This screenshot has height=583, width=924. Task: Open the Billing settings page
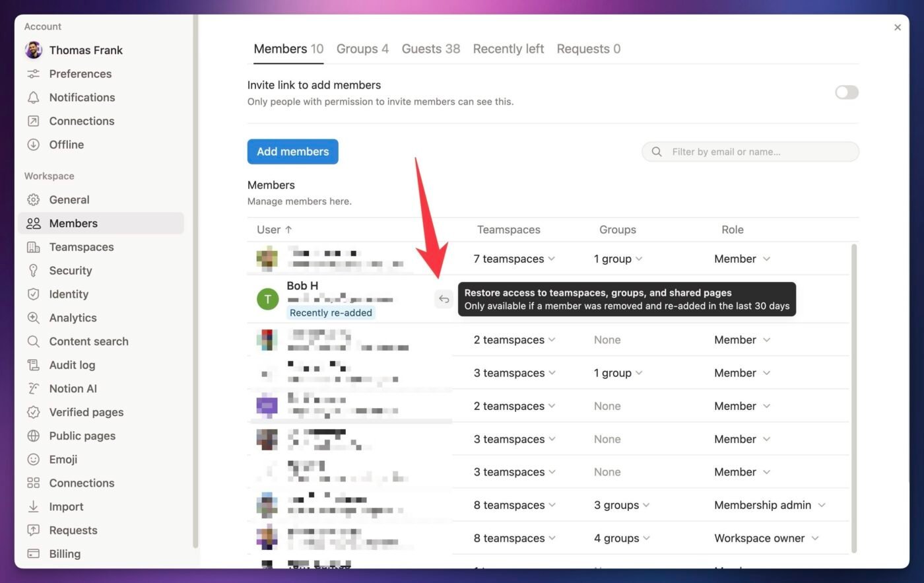[64, 553]
